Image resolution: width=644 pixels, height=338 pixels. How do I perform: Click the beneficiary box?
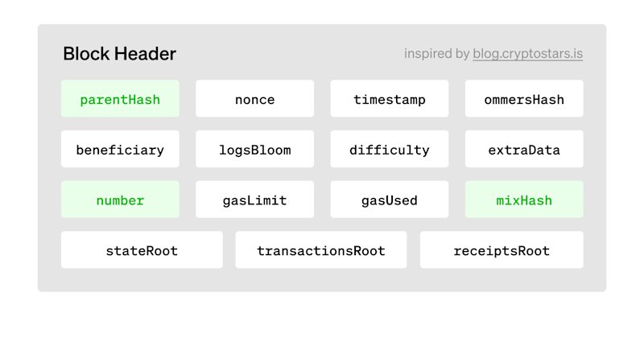click(120, 149)
